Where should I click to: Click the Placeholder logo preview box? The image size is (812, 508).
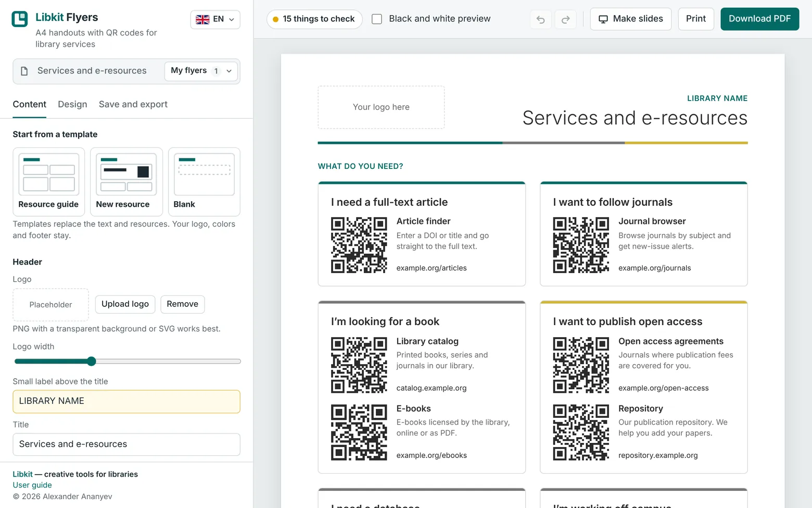(50, 305)
